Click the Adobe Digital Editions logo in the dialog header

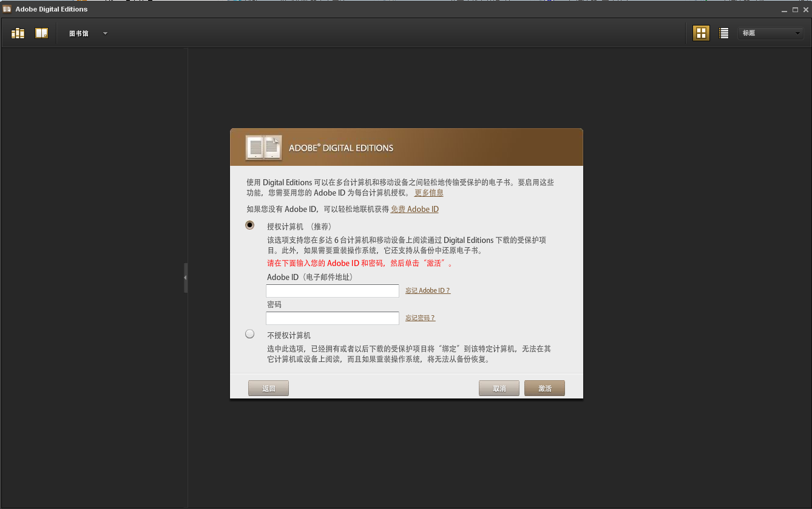[263, 147]
